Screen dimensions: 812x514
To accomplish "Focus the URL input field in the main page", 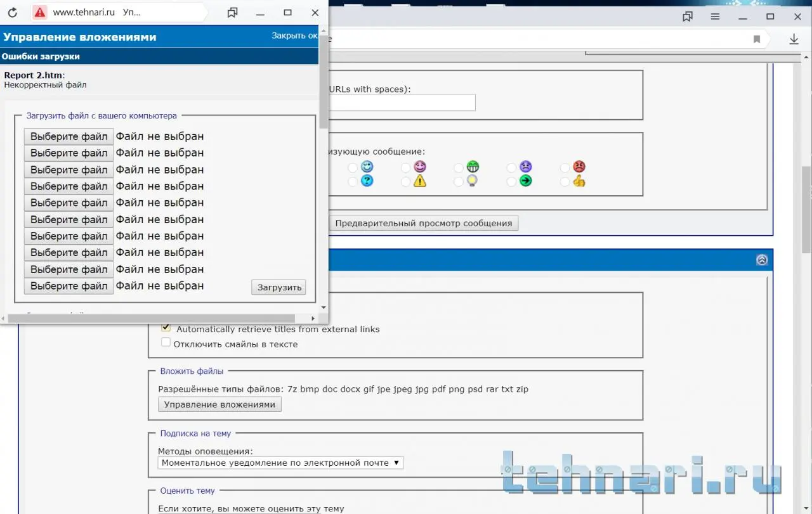I will click(x=402, y=103).
